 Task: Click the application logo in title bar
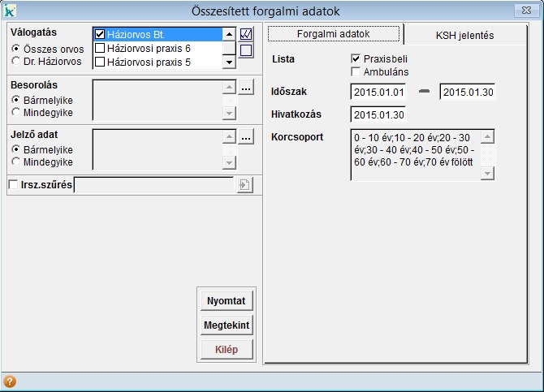[x=11, y=11]
